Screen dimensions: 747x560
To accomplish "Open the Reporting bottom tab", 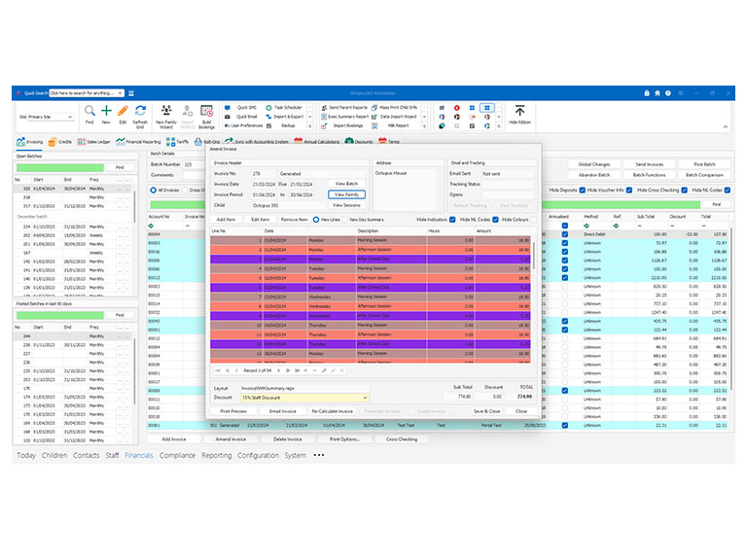I will (216, 455).
